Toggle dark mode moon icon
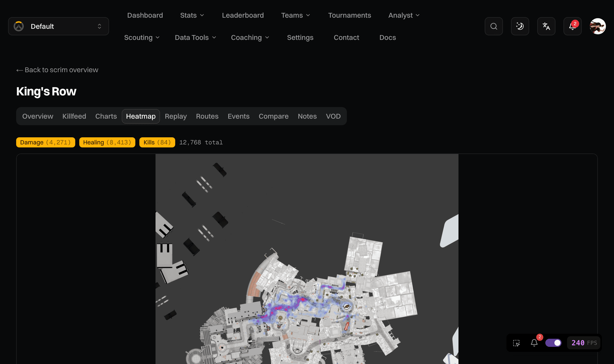This screenshot has height=364, width=614. (520, 26)
